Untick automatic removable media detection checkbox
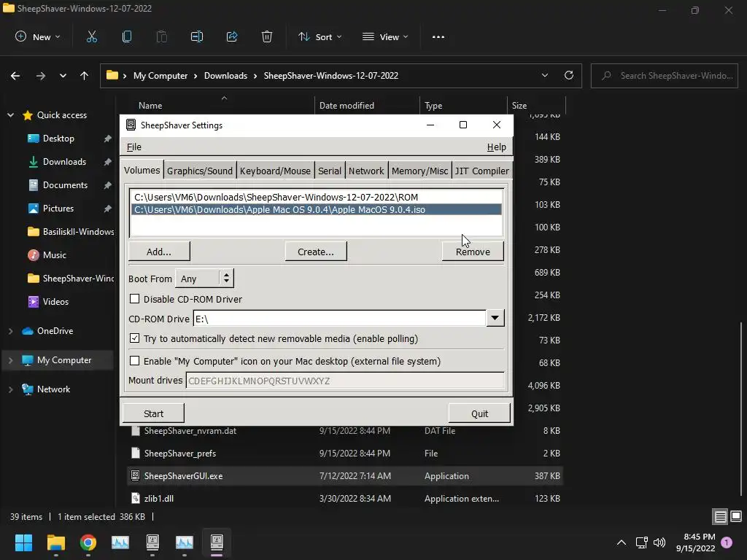Screen dimensions: 747x560 click(135, 338)
